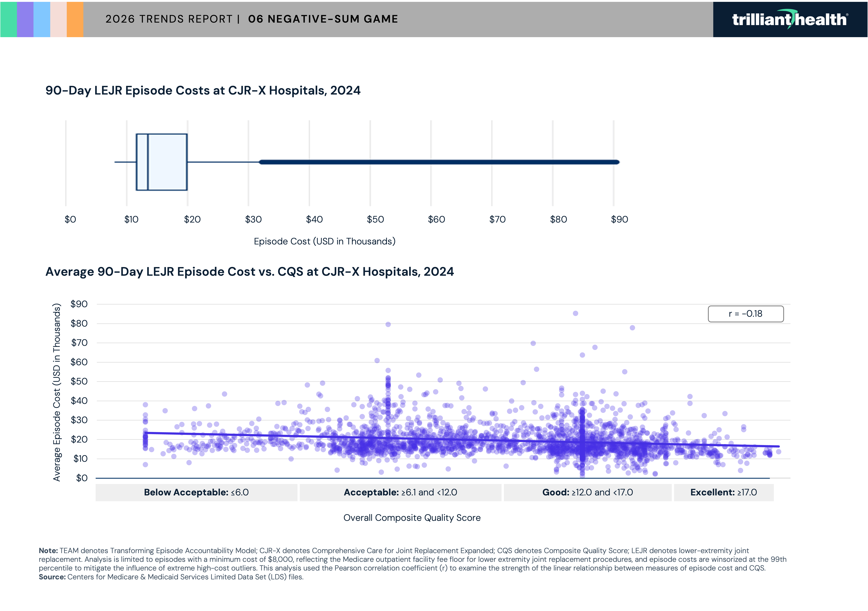868x611 pixels.
Task: Click the green color block in header
Action: [8, 19]
